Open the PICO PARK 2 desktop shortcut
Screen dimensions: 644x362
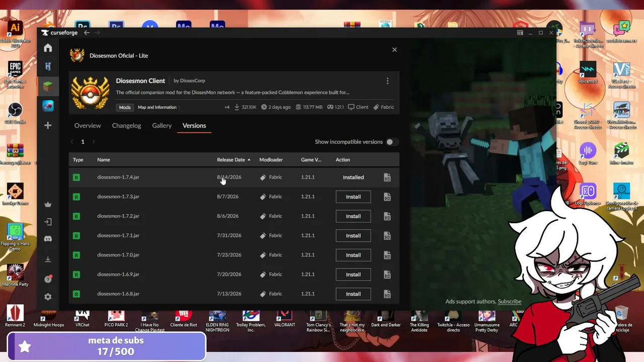(116, 319)
